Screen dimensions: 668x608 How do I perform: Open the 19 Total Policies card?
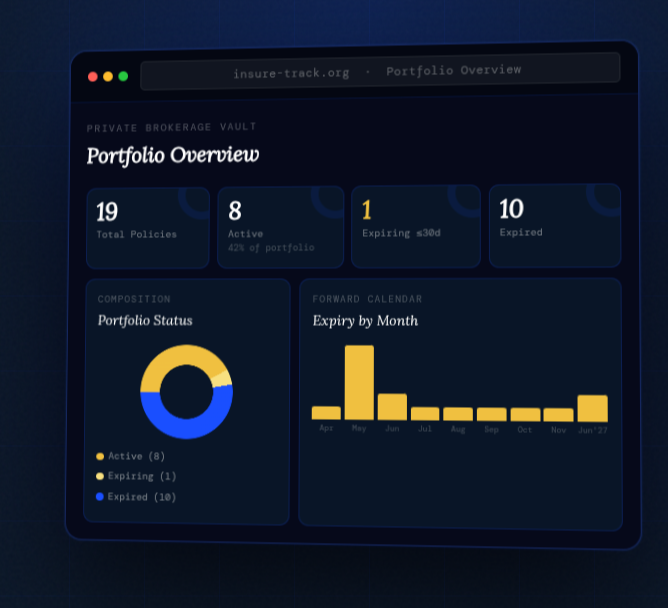[148, 228]
